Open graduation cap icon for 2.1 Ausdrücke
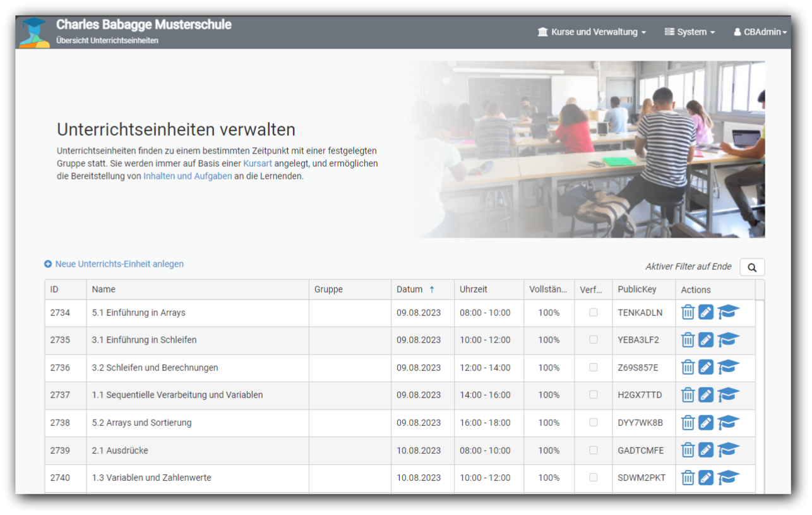The width and height of the screenshot is (812, 515). pos(728,450)
